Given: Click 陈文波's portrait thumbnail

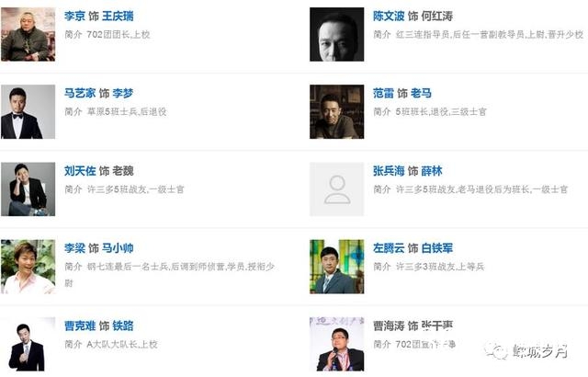Looking at the screenshot, I should pyautogui.click(x=336, y=34).
